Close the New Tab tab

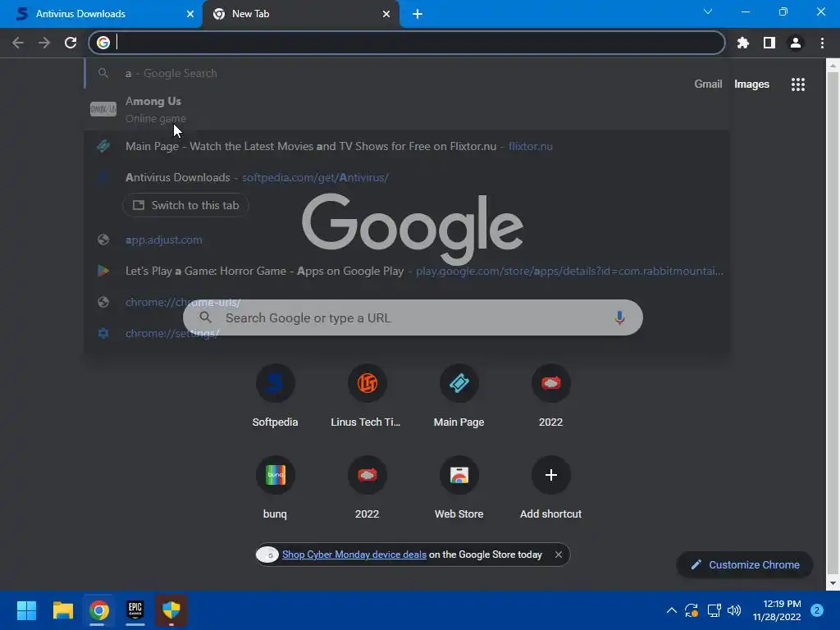(x=386, y=14)
